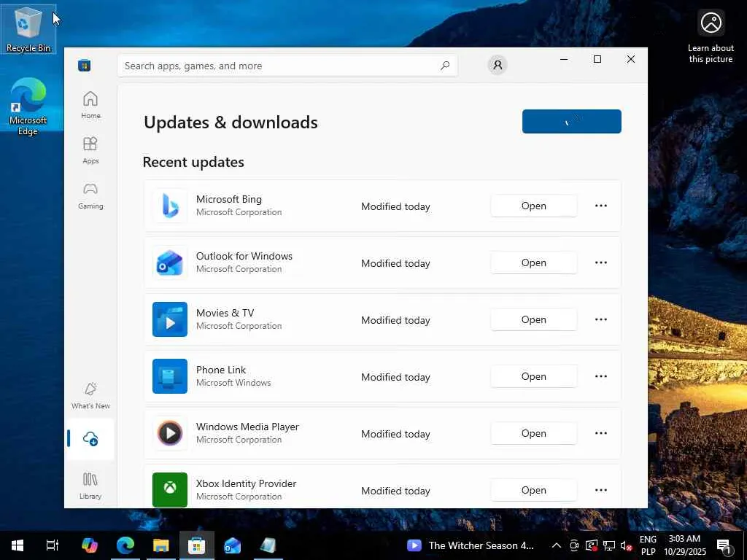The height and width of the screenshot is (560, 747).
Task: Click the notebook app icon on taskbar
Action: (x=268, y=545)
